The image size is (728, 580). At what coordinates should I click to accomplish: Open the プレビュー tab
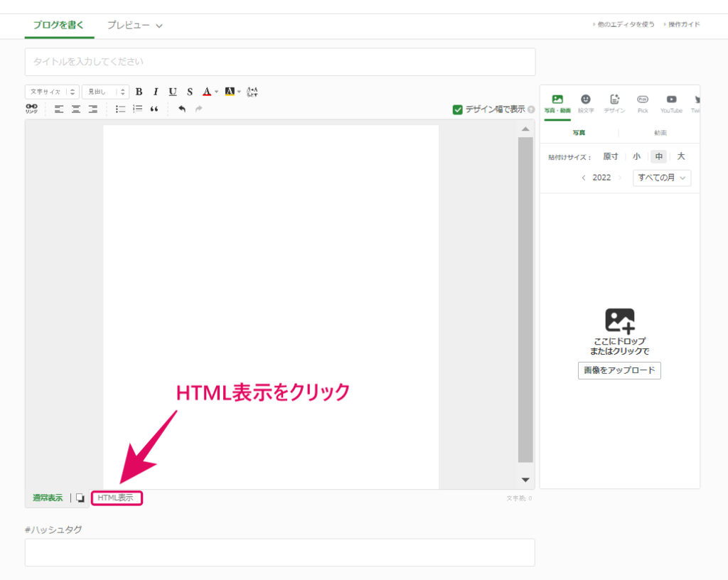tap(134, 25)
